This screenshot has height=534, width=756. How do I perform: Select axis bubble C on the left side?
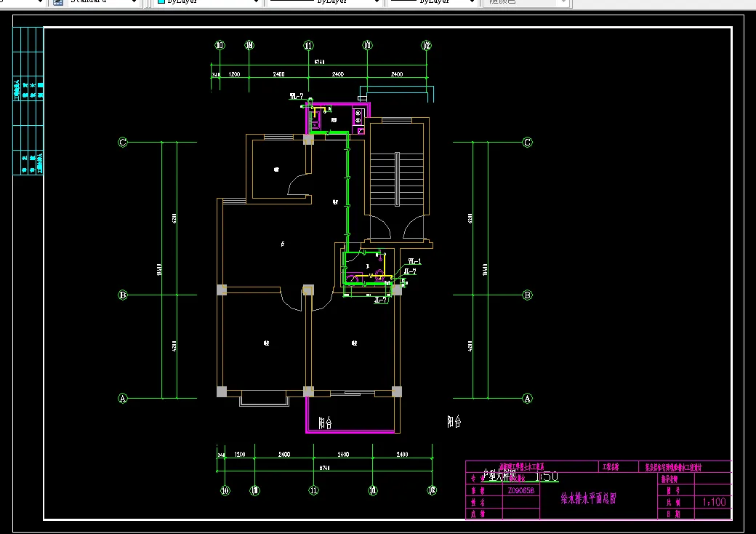coord(123,143)
